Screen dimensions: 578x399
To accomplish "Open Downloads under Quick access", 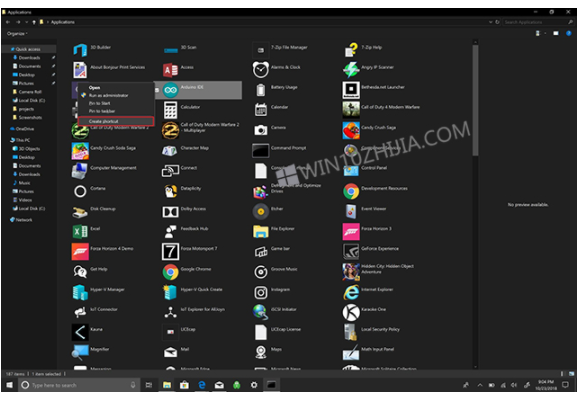I will (x=29, y=58).
